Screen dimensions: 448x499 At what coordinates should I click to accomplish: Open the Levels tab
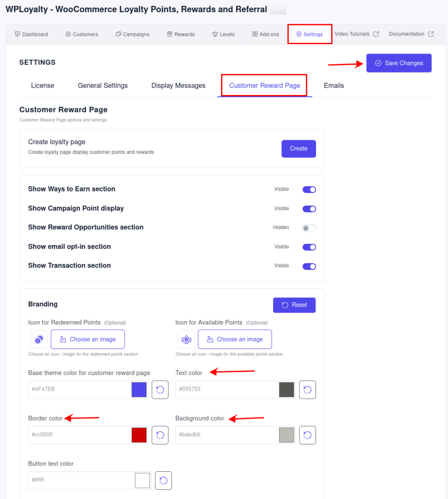[224, 35]
